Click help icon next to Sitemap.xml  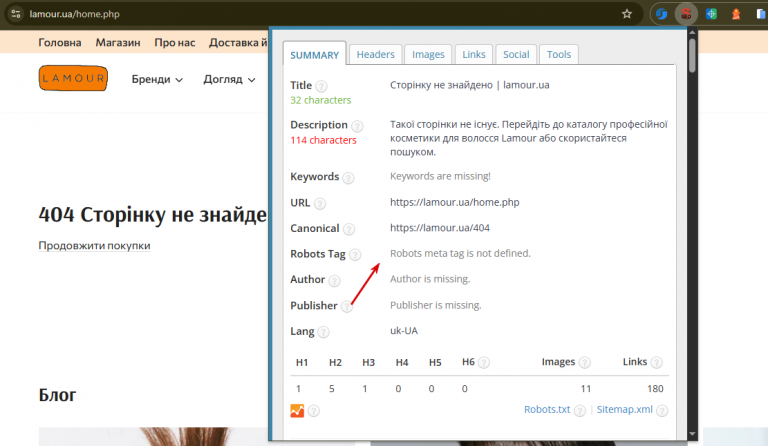click(x=662, y=410)
